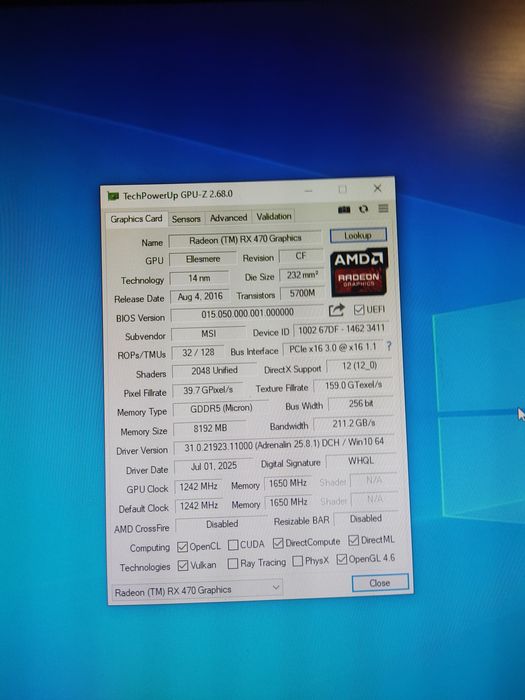Toggle the Ray Tracing checkbox
Screen dimensions: 525x700
coord(233,563)
